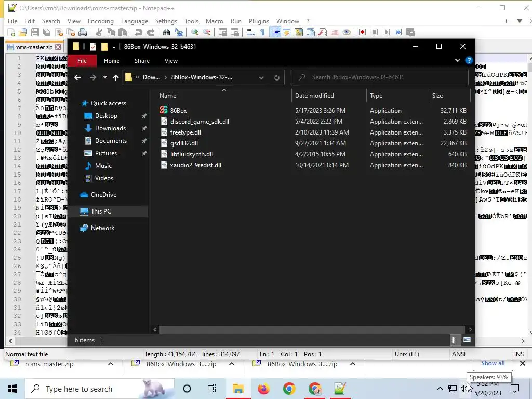Image resolution: width=532 pixels, height=399 pixels.
Task: Open Find with the binoculars icon
Action: coord(166,32)
